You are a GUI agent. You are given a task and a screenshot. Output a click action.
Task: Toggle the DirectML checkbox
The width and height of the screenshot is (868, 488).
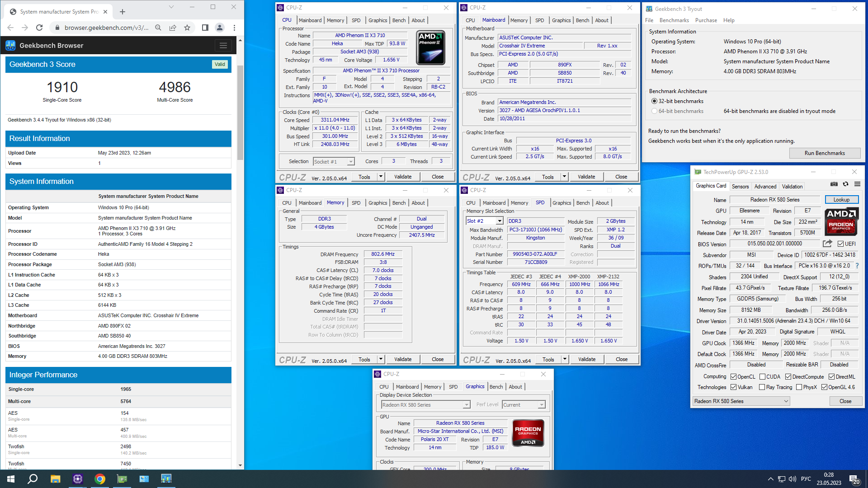pyautogui.click(x=831, y=377)
